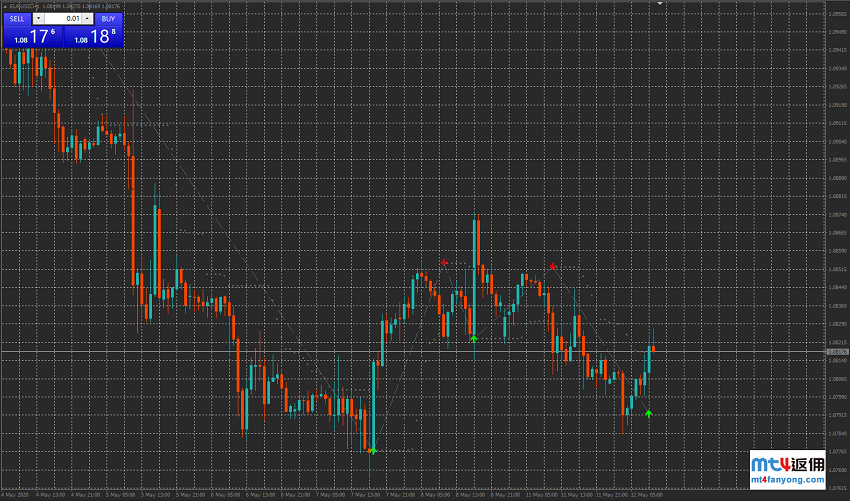
Task: Collapse the one-click trading panel triangle by EURUSD
Action: [x=5, y=7]
